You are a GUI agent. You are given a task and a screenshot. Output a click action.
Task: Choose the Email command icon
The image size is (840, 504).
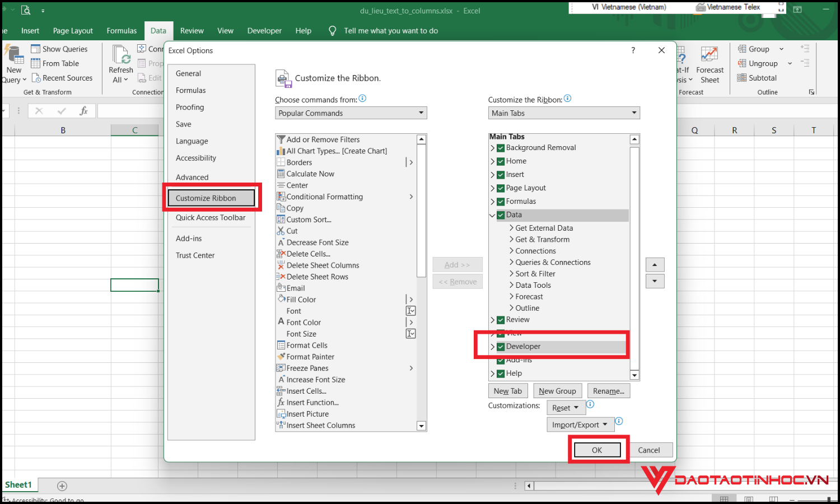pyautogui.click(x=281, y=288)
